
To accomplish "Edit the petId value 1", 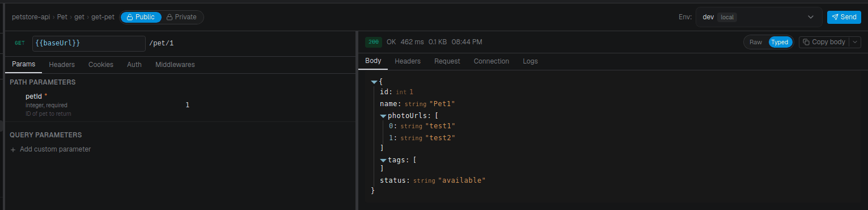I will click(187, 105).
